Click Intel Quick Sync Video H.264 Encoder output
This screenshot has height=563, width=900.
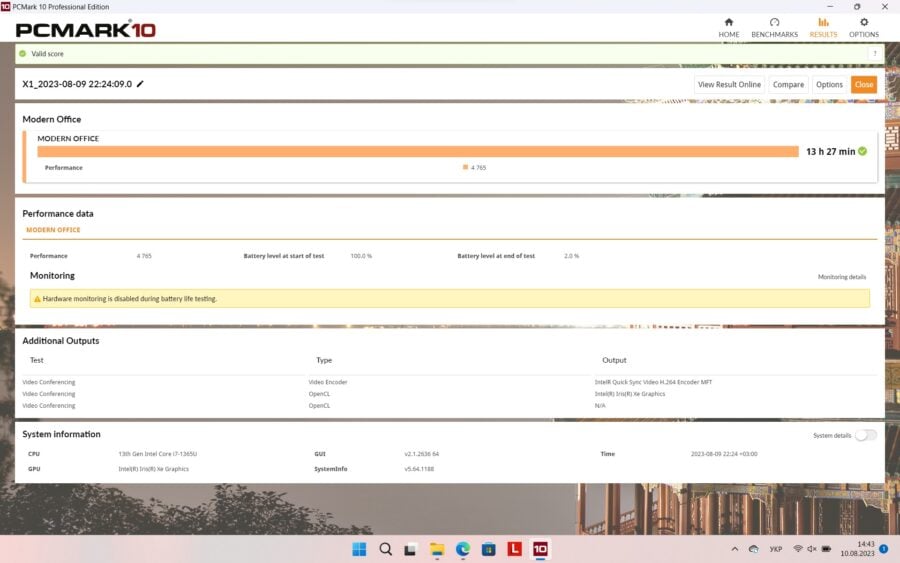pos(653,382)
